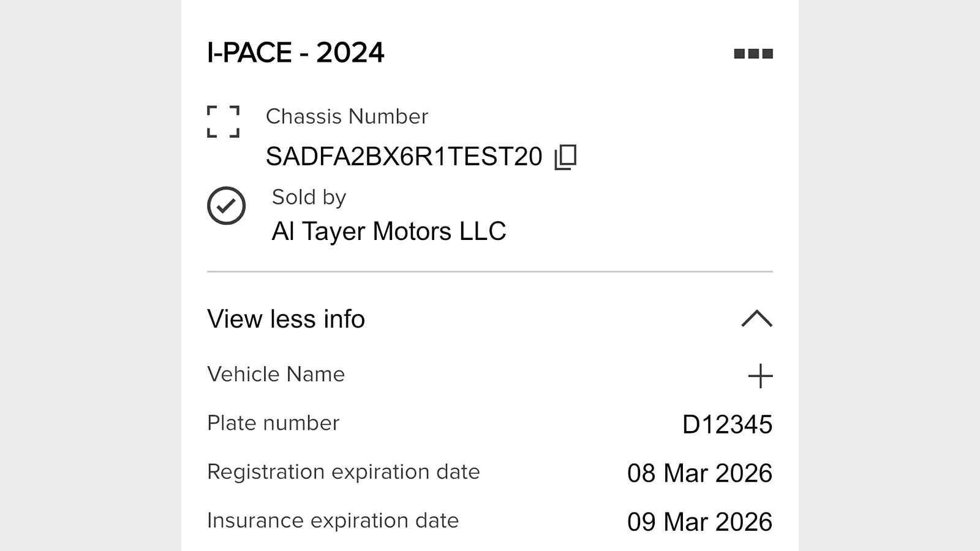This screenshot has width=980, height=551.
Task: Select the insurance date 09 Mar 2026
Action: click(699, 522)
